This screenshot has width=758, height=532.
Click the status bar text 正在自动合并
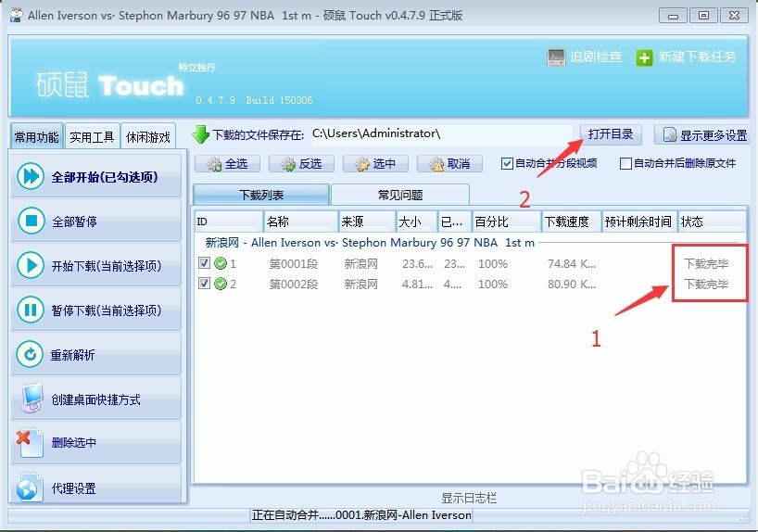point(361,515)
